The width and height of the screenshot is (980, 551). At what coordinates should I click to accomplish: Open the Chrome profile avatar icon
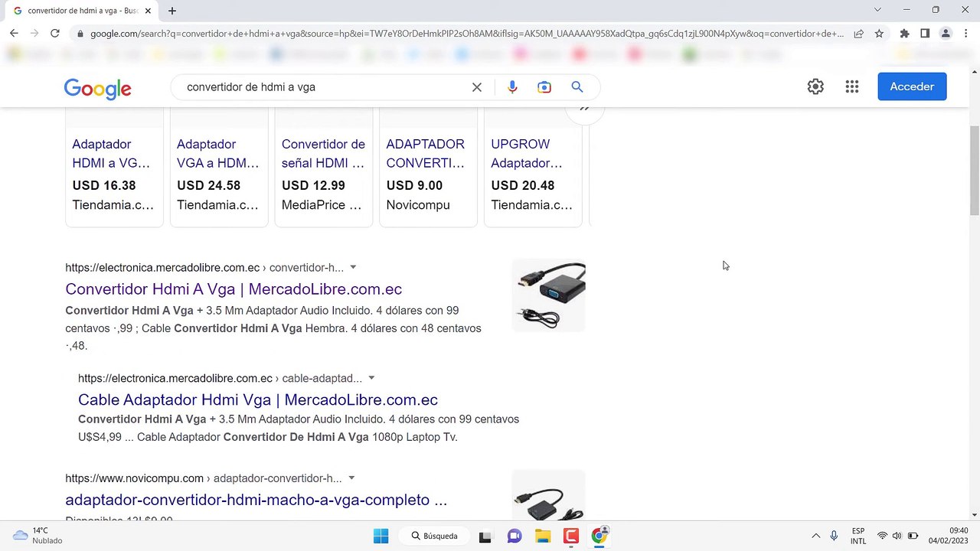[x=946, y=34]
